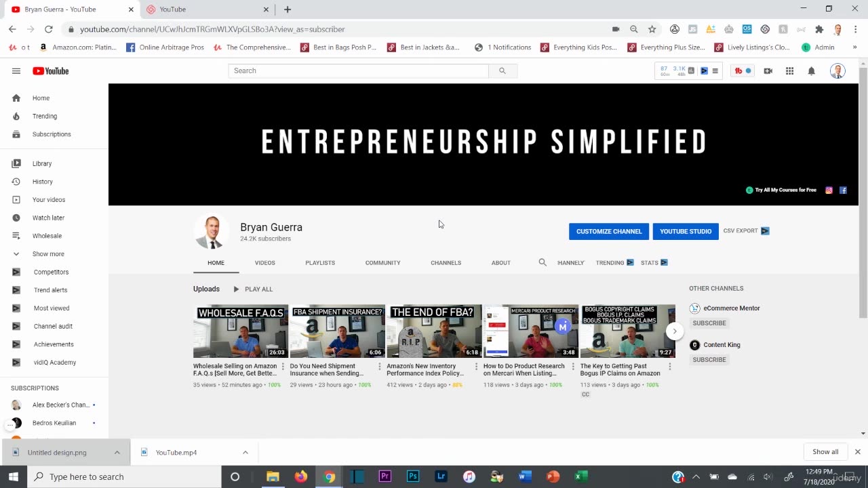Subscribe to Content King channel
Screen dimensions: 868x488
[709, 360]
